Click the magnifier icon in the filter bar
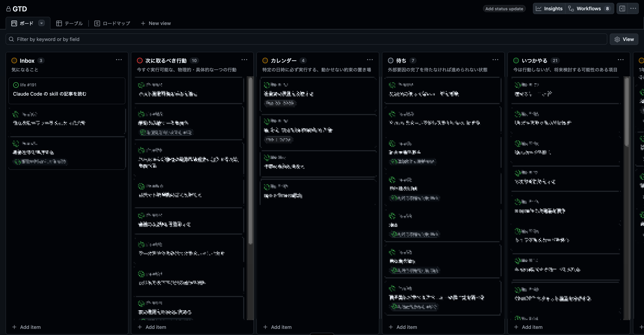 click(11, 39)
